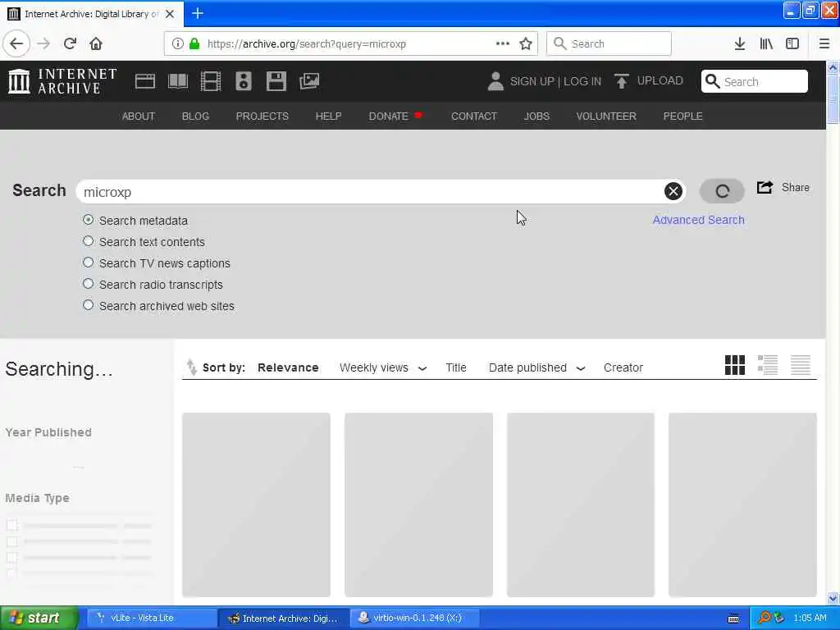The height and width of the screenshot is (630, 840).
Task: Open the Software floppy disk icon
Action: (x=276, y=81)
